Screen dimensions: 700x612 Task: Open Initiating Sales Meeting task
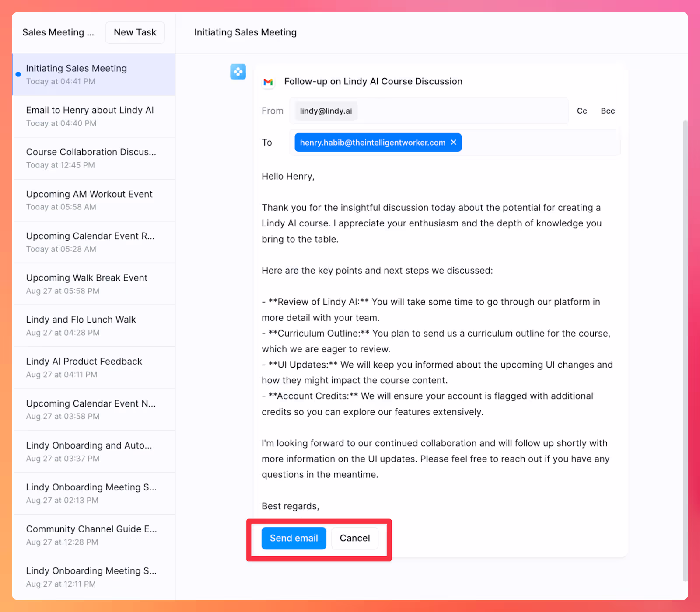[x=94, y=74]
